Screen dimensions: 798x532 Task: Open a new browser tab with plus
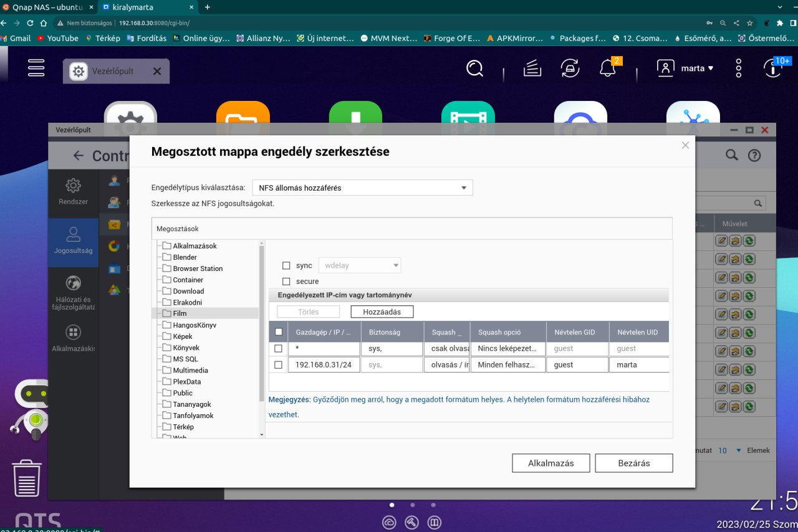(208, 7)
